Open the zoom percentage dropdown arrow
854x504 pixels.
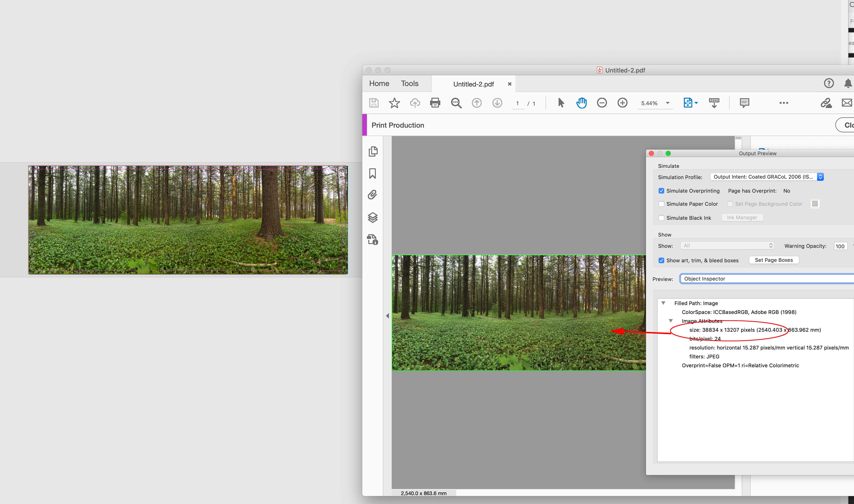(667, 103)
